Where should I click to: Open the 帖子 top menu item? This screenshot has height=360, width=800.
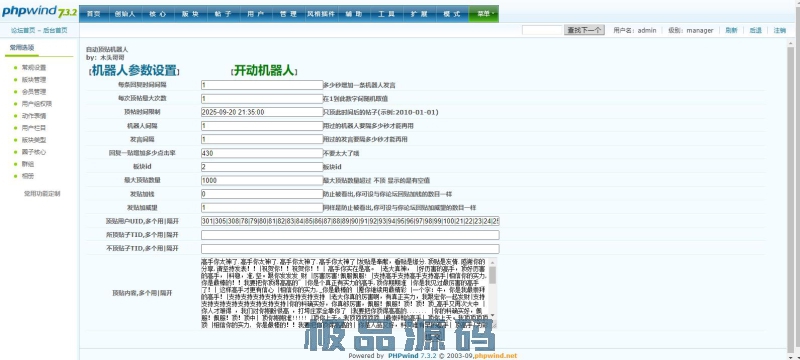point(223,14)
